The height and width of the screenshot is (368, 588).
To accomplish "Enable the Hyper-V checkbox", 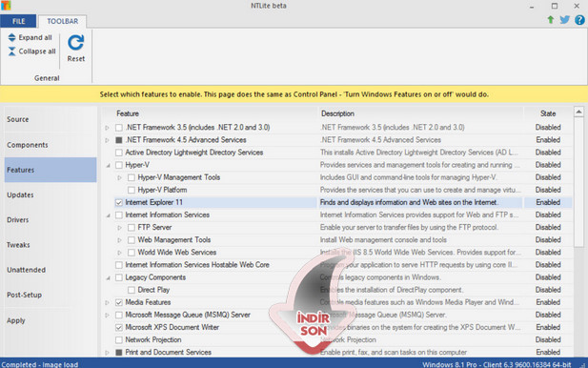I will tap(119, 165).
